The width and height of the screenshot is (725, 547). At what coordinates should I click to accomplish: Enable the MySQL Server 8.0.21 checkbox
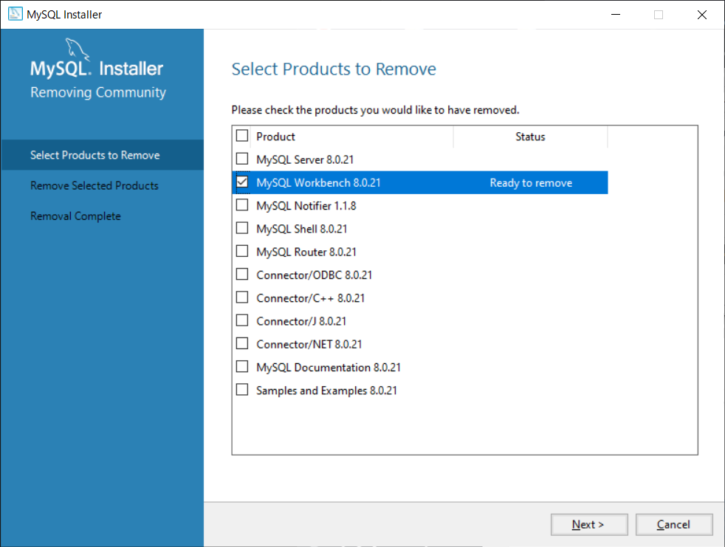(242, 159)
